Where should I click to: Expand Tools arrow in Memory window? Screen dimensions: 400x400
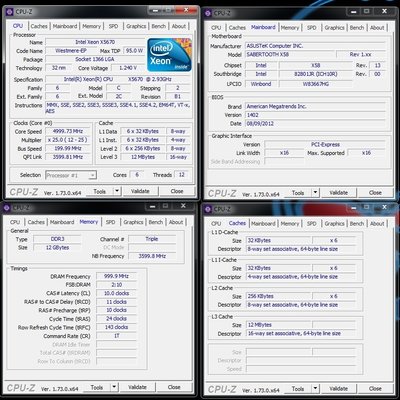coord(114,387)
